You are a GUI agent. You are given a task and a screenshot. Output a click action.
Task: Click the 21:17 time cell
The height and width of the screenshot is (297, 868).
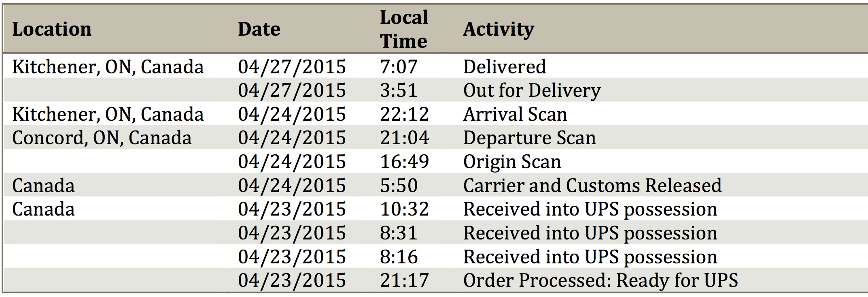pyautogui.click(x=404, y=280)
